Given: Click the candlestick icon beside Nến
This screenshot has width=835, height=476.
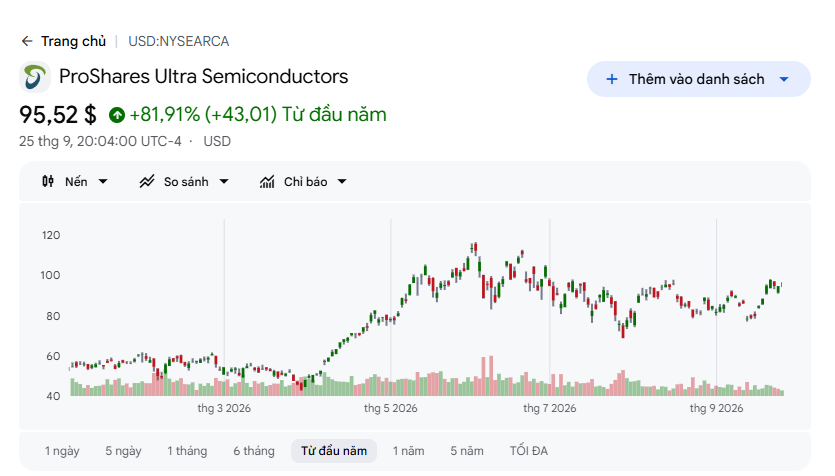Looking at the screenshot, I should 48,182.
